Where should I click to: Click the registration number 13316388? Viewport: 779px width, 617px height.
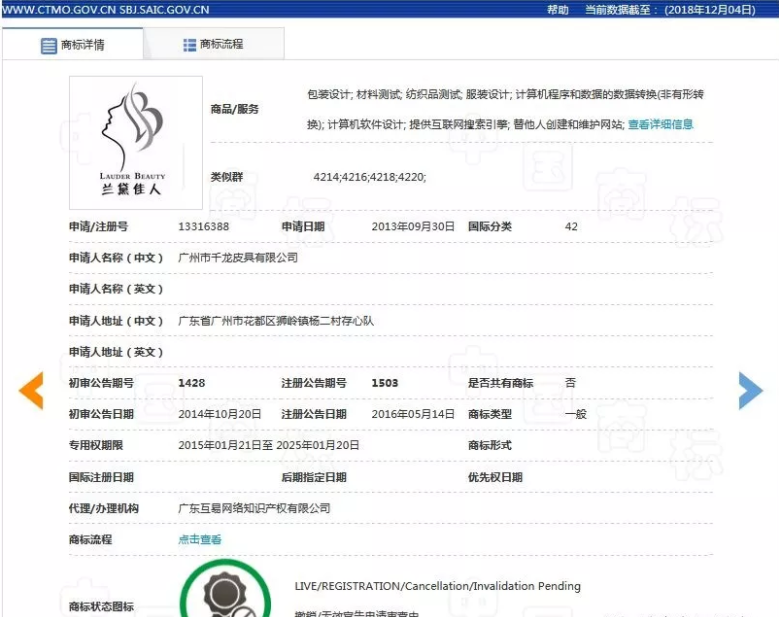tap(203, 226)
